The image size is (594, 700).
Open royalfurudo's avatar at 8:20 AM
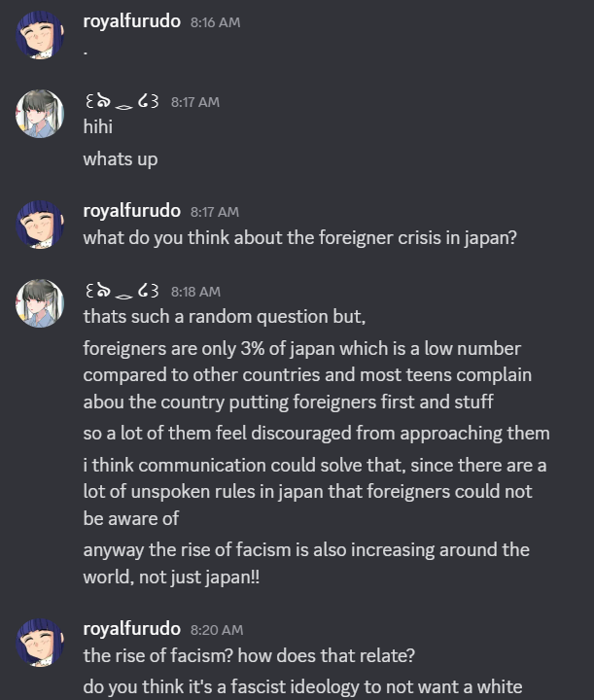[40, 643]
